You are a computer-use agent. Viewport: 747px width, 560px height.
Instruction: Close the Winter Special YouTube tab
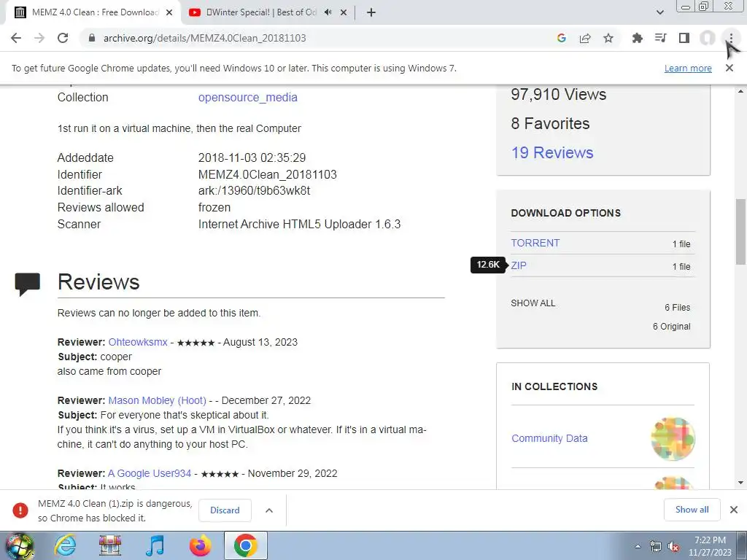tap(344, 13)
